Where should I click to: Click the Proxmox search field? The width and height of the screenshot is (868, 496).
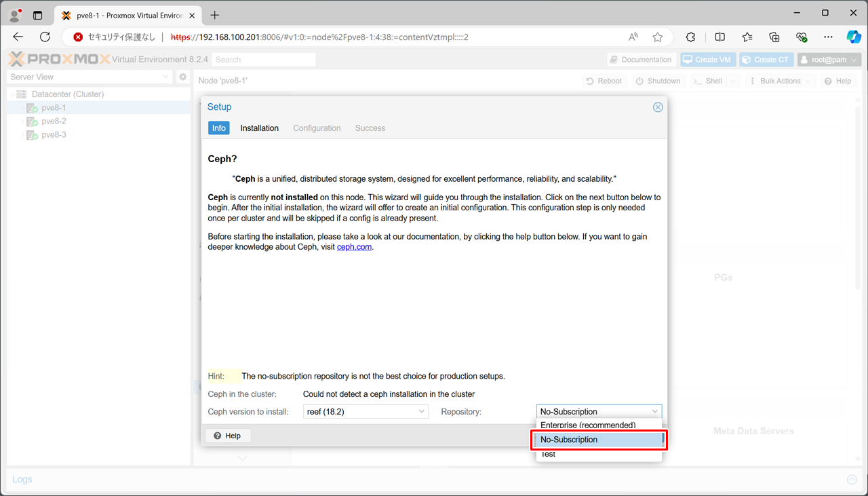coord(264,60)
